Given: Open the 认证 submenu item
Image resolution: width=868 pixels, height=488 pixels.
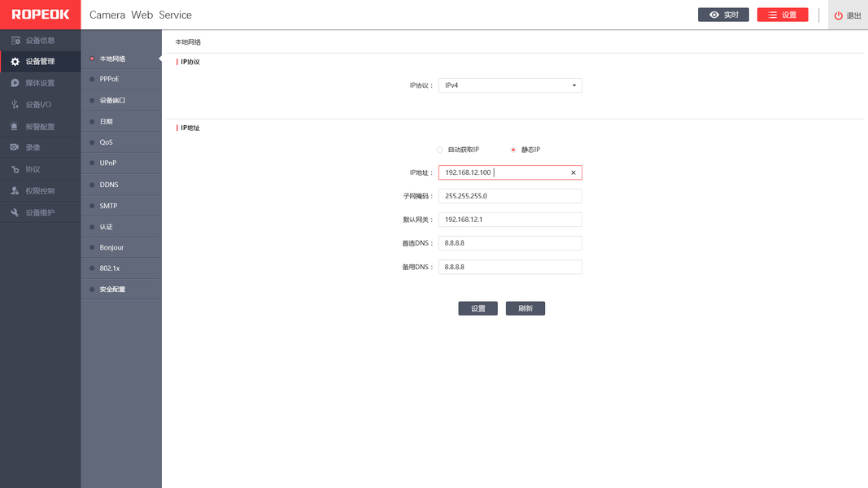Looking at the screenshot, I should tap(121, 226).
